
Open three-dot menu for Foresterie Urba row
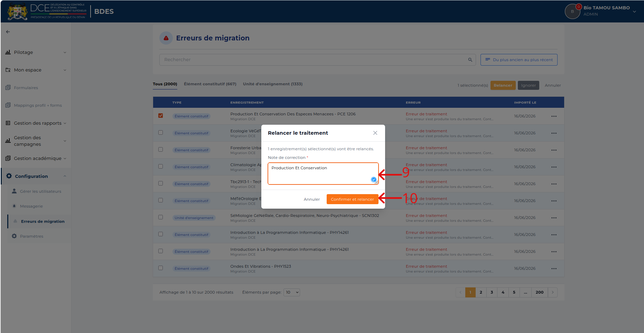tap(554, 150)
